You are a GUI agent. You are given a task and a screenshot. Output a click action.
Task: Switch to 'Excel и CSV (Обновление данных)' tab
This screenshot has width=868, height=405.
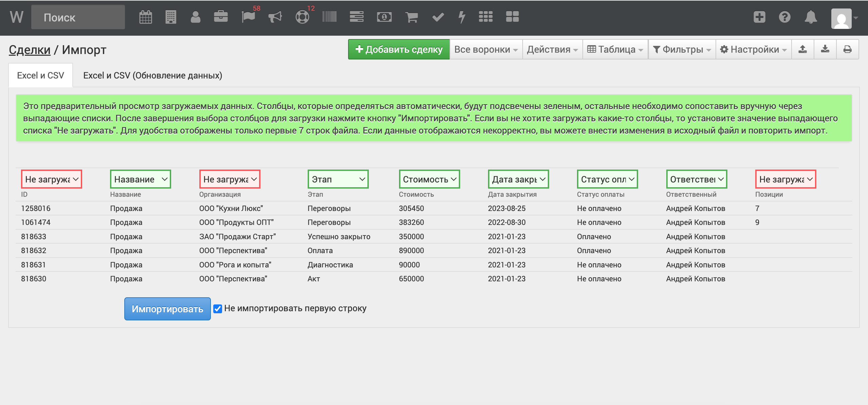153,75
